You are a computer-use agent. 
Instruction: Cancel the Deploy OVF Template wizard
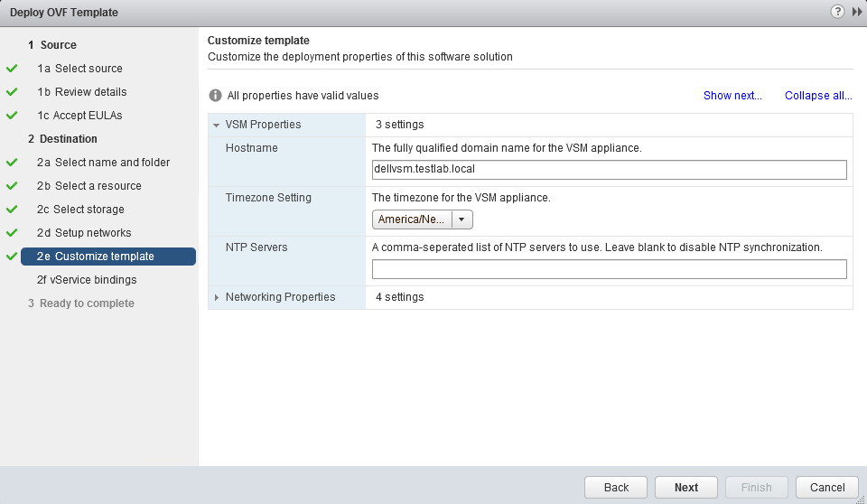coord(826,487)
